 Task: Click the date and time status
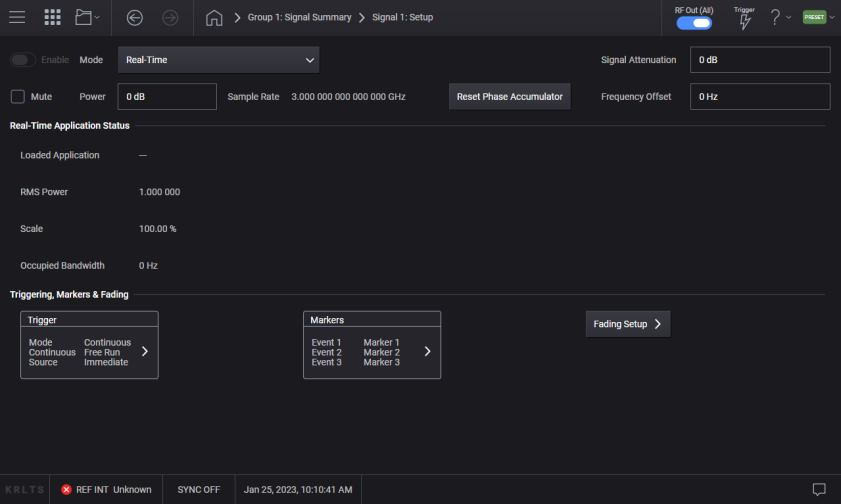(x=298, y=490)
